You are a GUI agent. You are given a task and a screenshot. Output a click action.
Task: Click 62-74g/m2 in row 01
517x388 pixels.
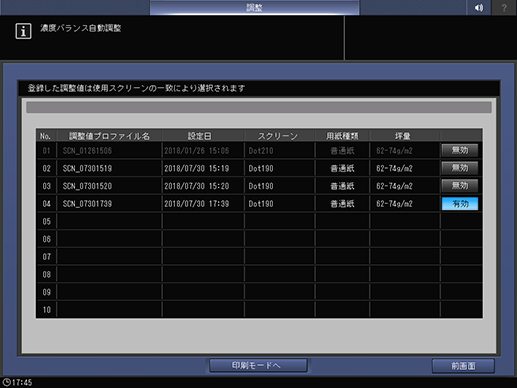(x=394, y=151)
